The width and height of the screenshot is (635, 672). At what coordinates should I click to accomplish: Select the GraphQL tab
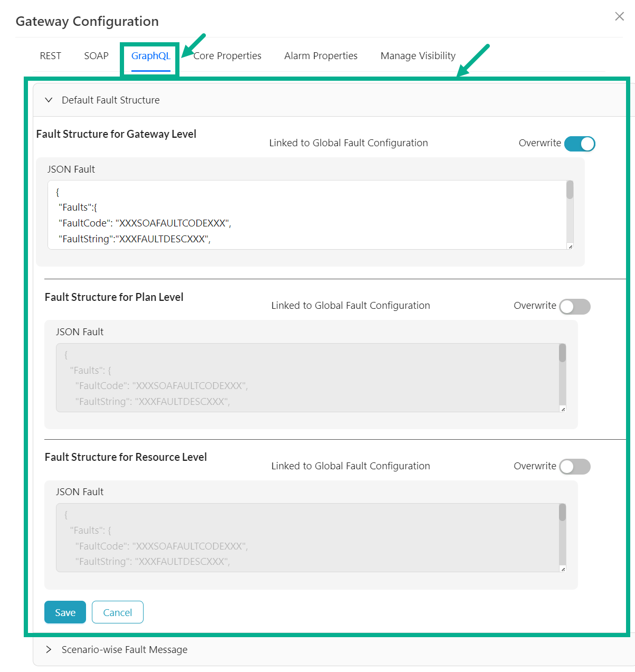coord(150,56)
